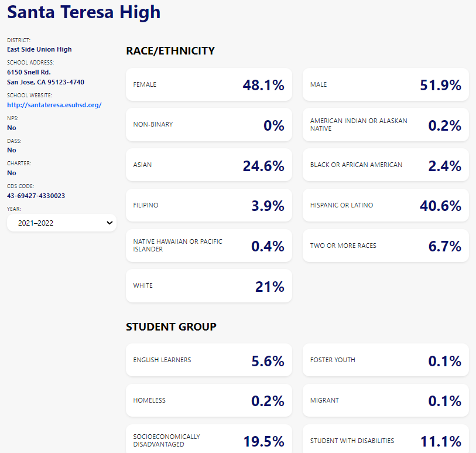This screenshot has width=476, height=453.
Task: Select the Two or More Races card
Action: pos(385,246)
